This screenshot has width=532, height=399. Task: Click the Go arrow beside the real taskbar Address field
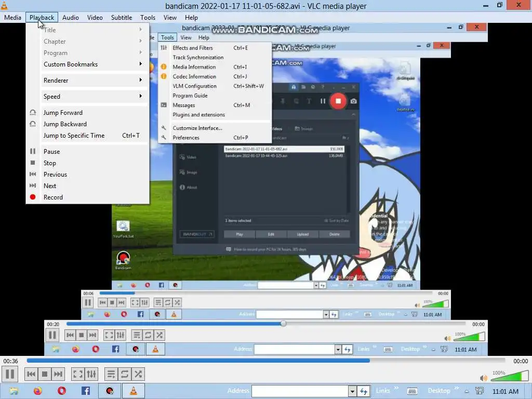tap(363, 391)
